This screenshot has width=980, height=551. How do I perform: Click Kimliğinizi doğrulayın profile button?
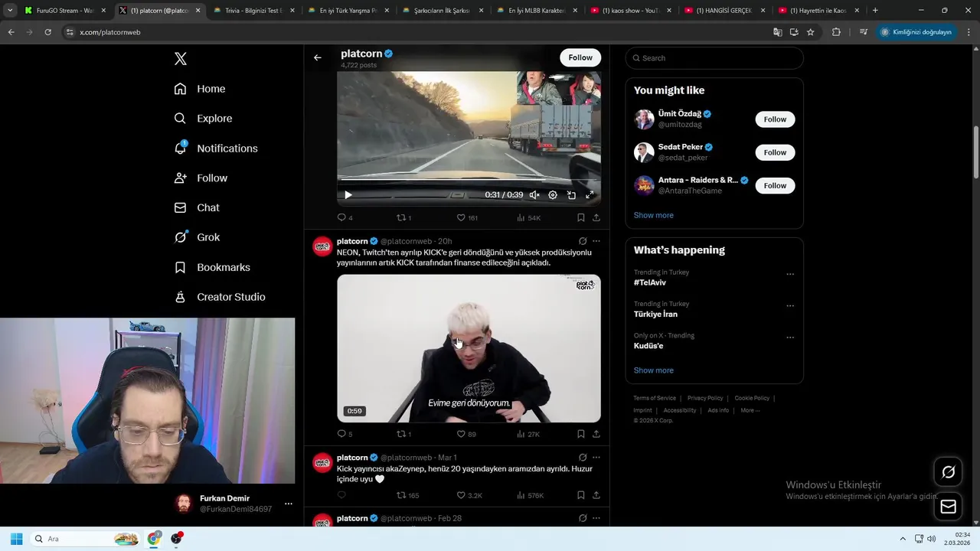(x=916, y=32)
